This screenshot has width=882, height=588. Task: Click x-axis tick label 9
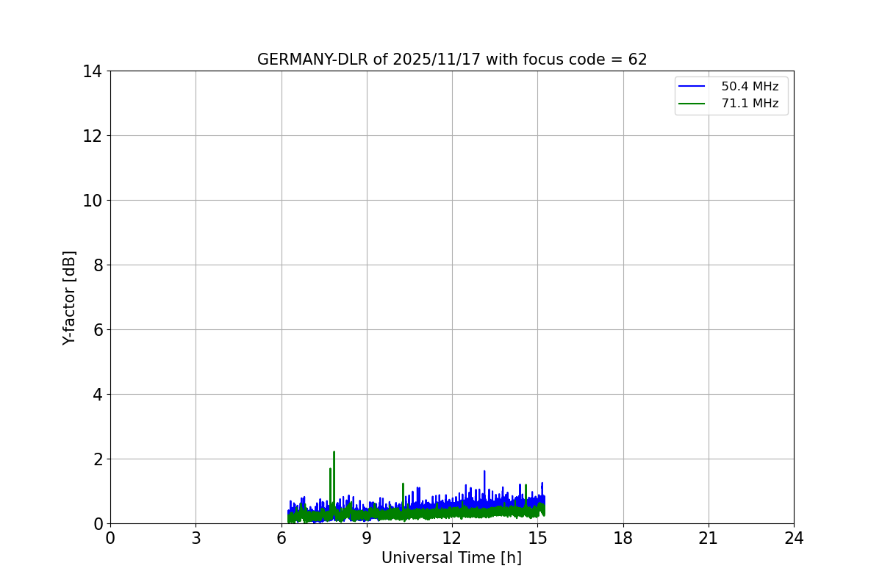(x=367, y=539)
